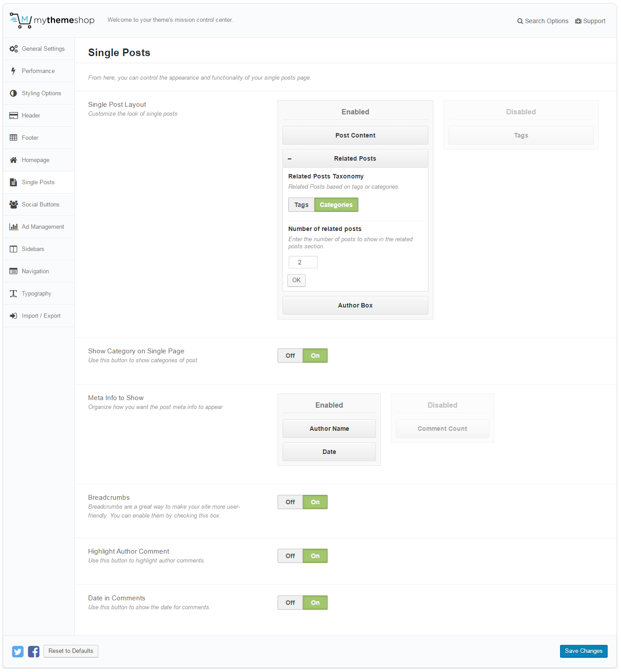Click the Styling Options contrast icon
Screen dimensions: 621x672
point(13,93)
